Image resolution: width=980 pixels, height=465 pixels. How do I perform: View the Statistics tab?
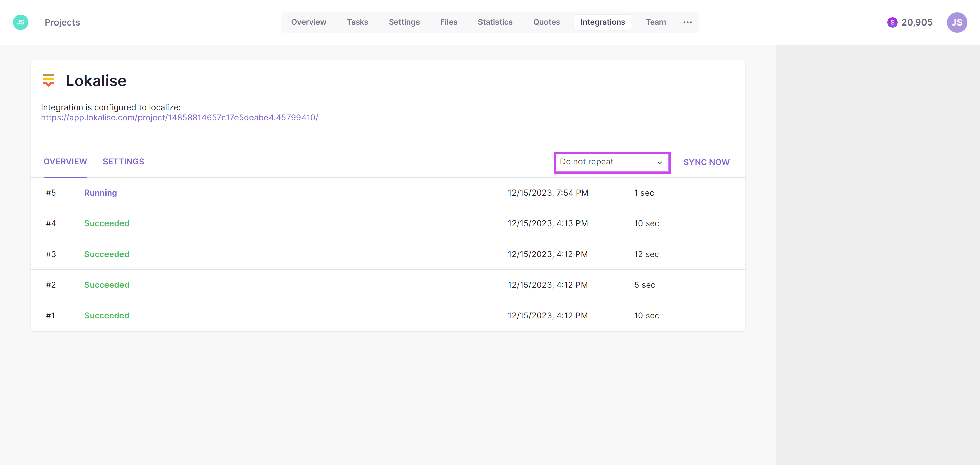coord(495,22)
